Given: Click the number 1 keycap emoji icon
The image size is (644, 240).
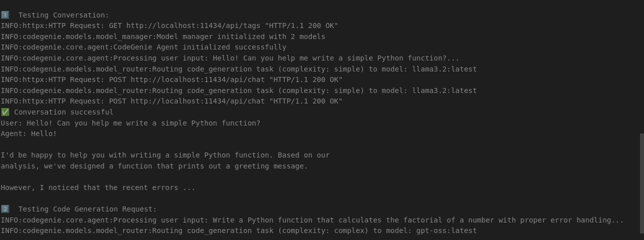Looking at the screenshot, I should (x=5, y=15).
